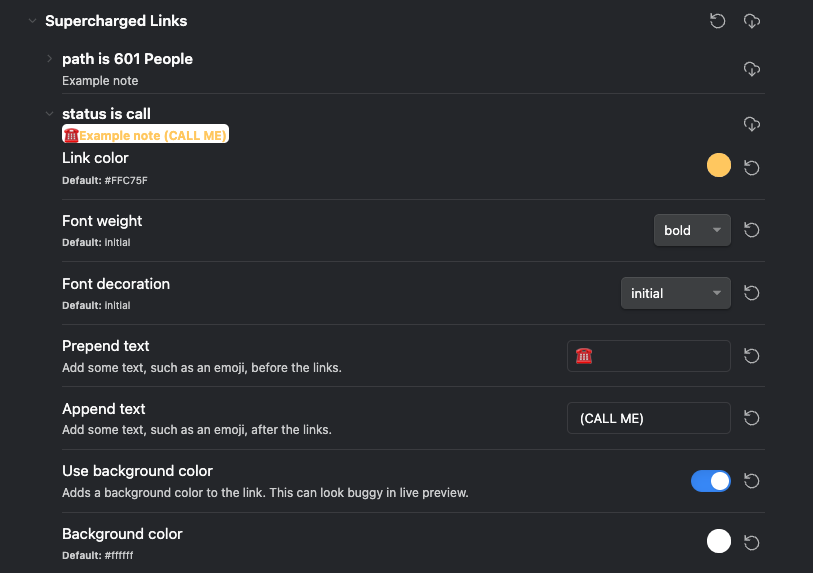
Task: Reset Font weight to default
Action: click(752, 230)
